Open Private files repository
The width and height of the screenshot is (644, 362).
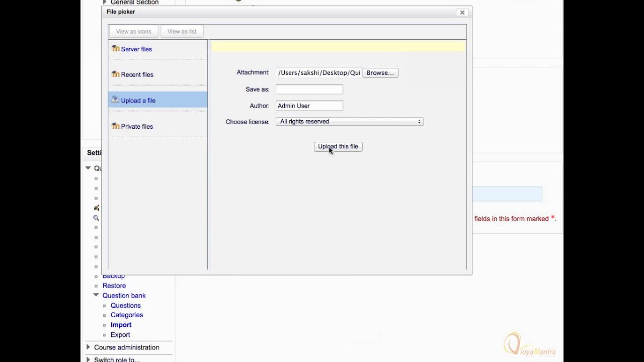point(137,127)
